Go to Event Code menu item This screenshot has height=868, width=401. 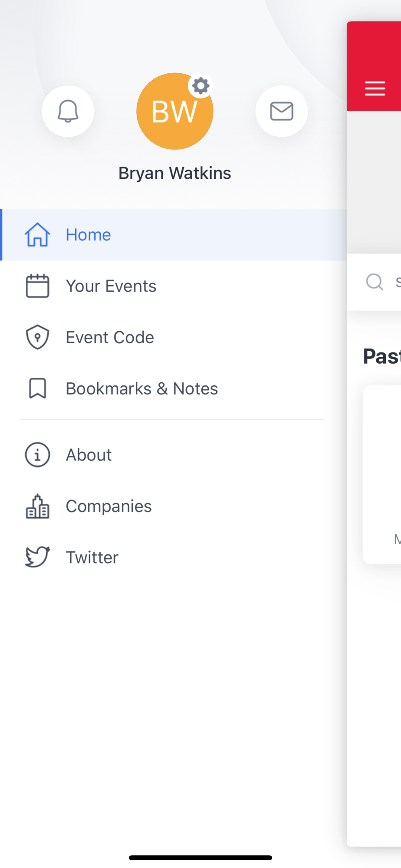coord(174,337)
